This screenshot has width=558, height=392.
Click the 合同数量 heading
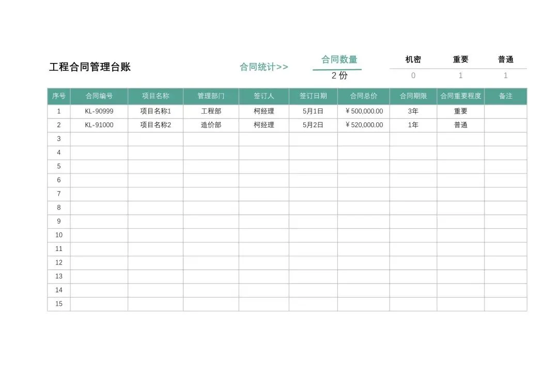(339, 59)
